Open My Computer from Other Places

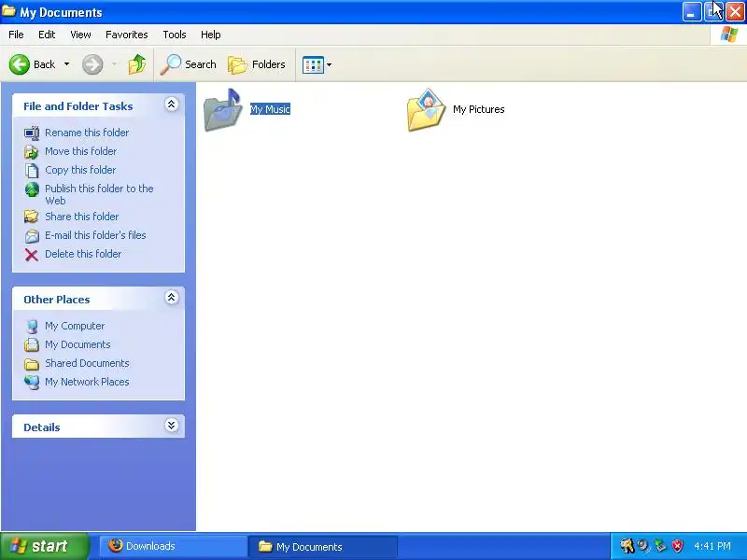coord(75,326)
